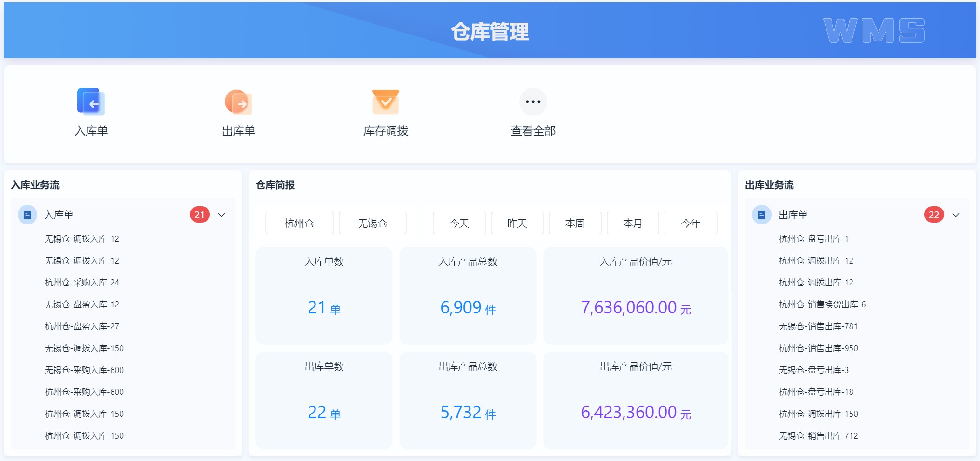Click the document icon beside 入库单 in 入库业务流
Screen dimensions: 980x461
pos(27,215)
